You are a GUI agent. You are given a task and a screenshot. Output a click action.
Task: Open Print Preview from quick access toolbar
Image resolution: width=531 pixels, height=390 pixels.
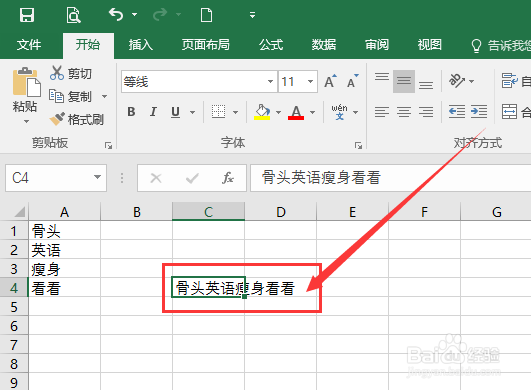[73, 15]
